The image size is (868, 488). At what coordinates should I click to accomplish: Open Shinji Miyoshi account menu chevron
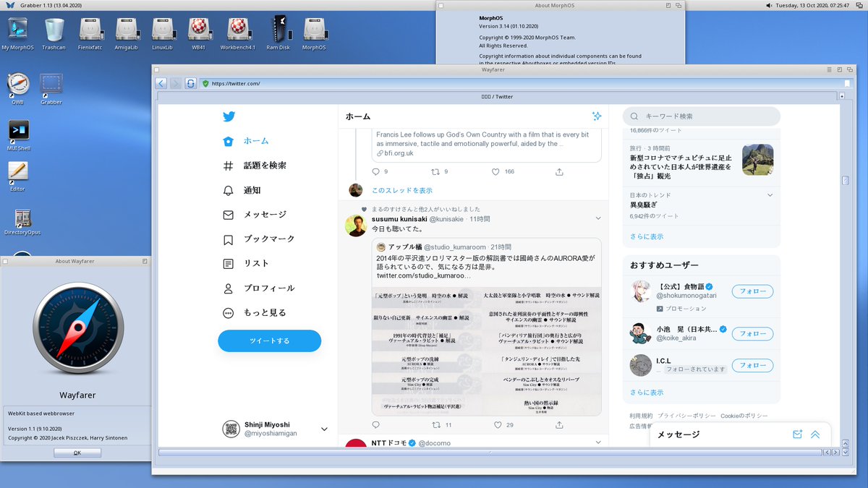coord(324,429)
